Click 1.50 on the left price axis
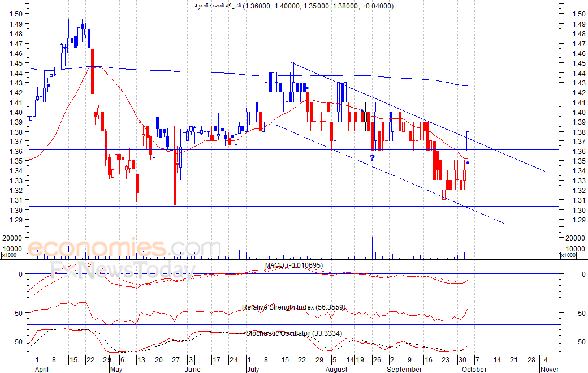Image resolution: width=588 pixels, height=373 pixels. click(16, 14)
